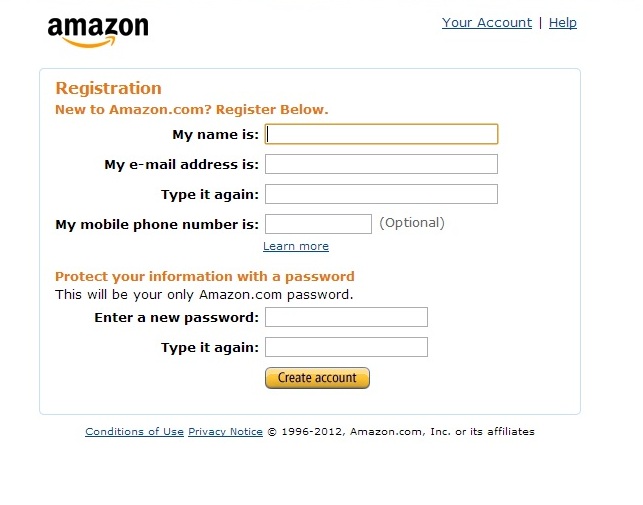This screenshot has height=505, width=643.
Task: Click the password confirmation input field
Action: pos(347,347)
